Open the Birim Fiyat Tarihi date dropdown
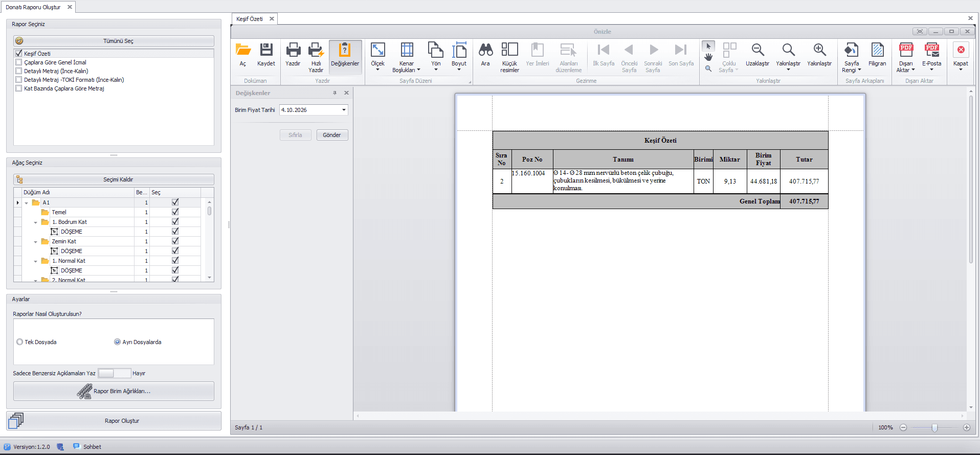 (344, 110)
